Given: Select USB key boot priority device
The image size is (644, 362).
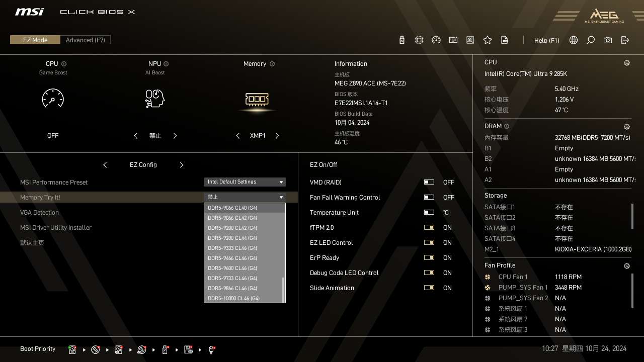Looking at the screenshot, I should click(x=165, y=349).
